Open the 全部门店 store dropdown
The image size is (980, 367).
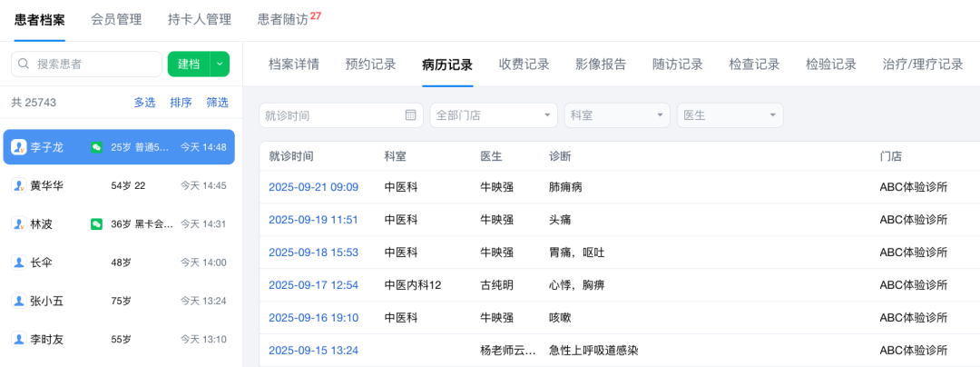(494, 115)
